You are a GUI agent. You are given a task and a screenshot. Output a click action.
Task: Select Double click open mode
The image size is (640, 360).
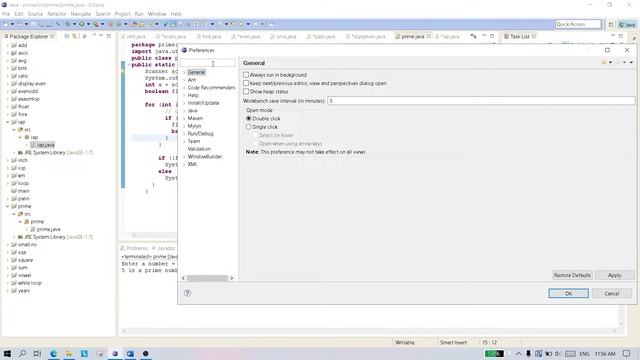(x=249, y=118)
